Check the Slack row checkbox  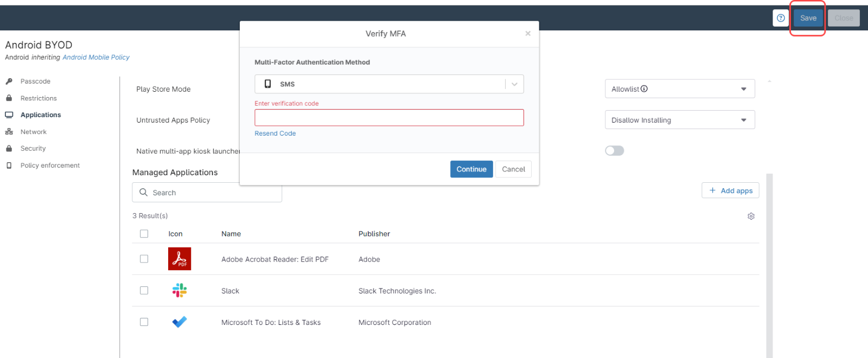click(x=144, y=290)
